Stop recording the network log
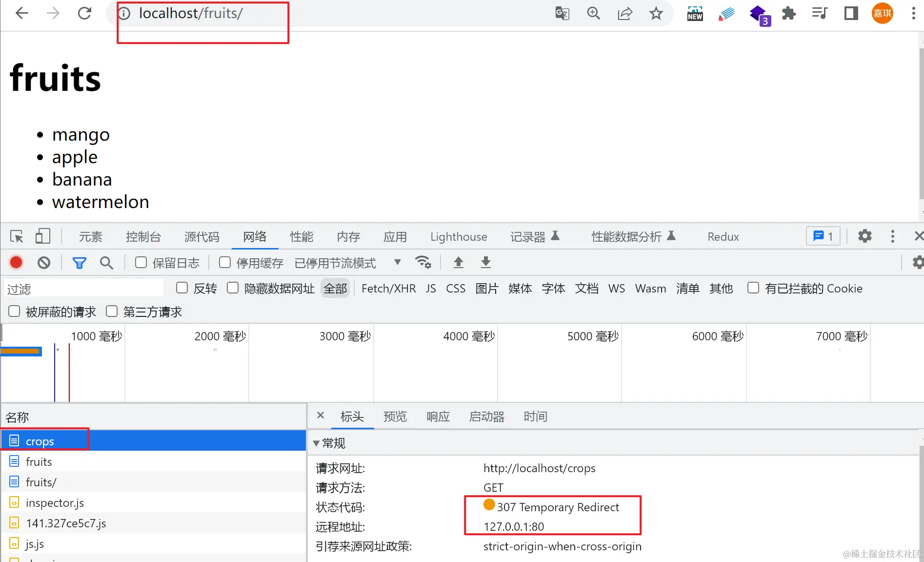The height and width of the screenshot is (562, 924). pos(16,263)
